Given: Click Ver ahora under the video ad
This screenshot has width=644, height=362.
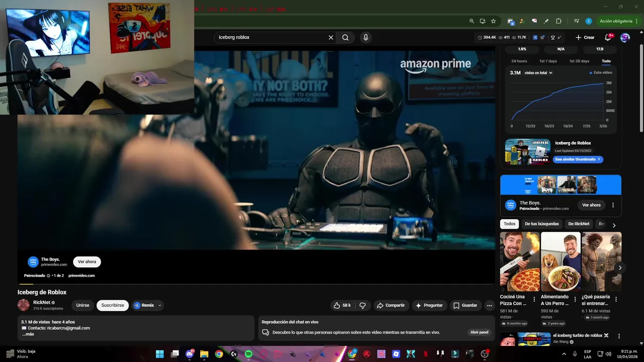Looking at the screenshot, I should click(87, 262).
